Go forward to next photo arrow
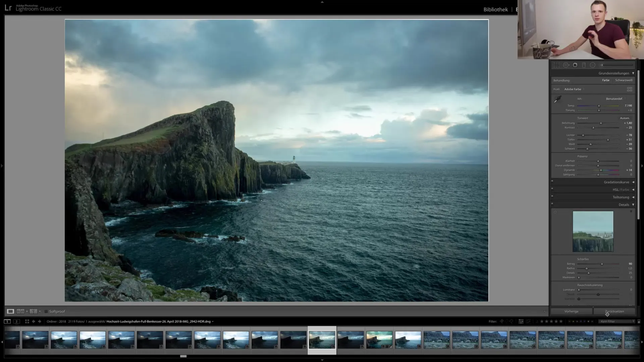The image size is (644, 362). (40, 321)
